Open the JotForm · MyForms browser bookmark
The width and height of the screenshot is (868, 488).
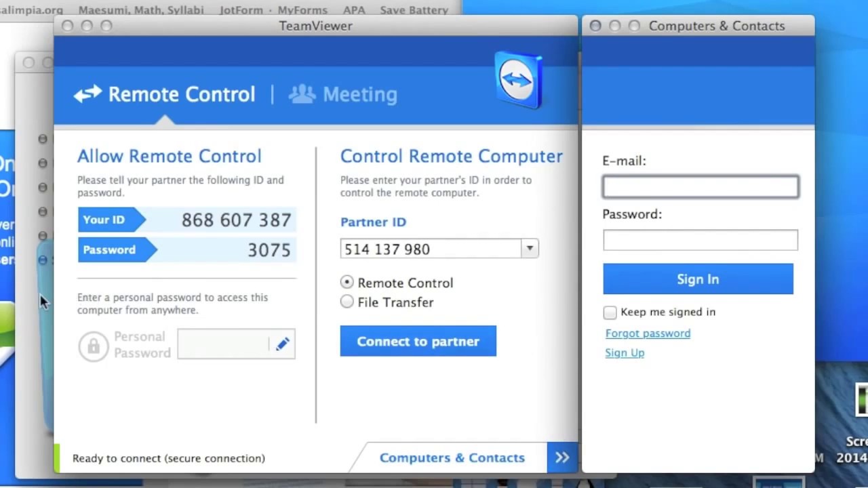[273, 10]
